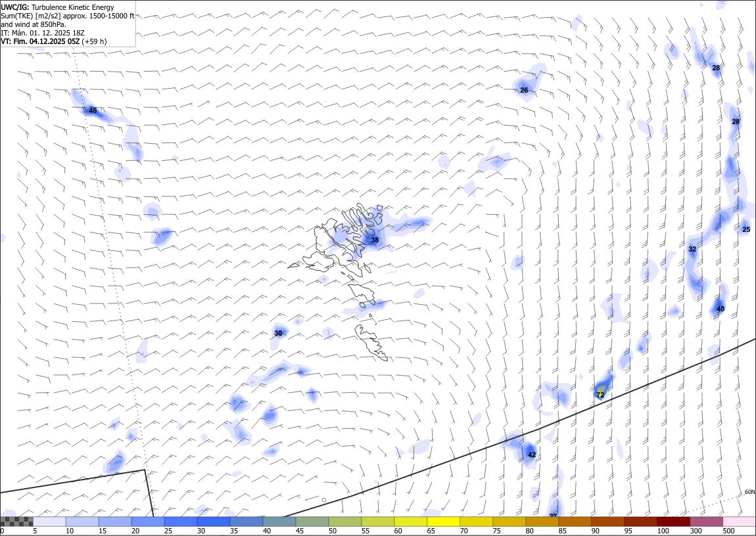756x536 pixels.
Task: Click the orange 80–85 legend swatch
Action: tap(542, 522)
